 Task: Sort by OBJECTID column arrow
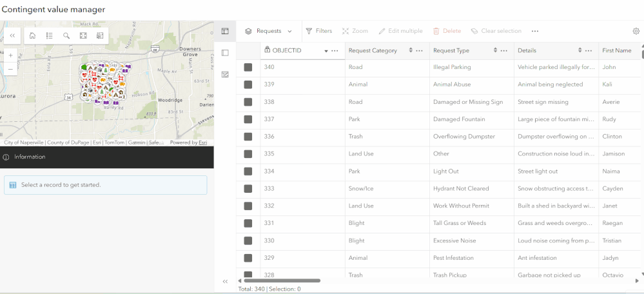[x=326, y=51]
